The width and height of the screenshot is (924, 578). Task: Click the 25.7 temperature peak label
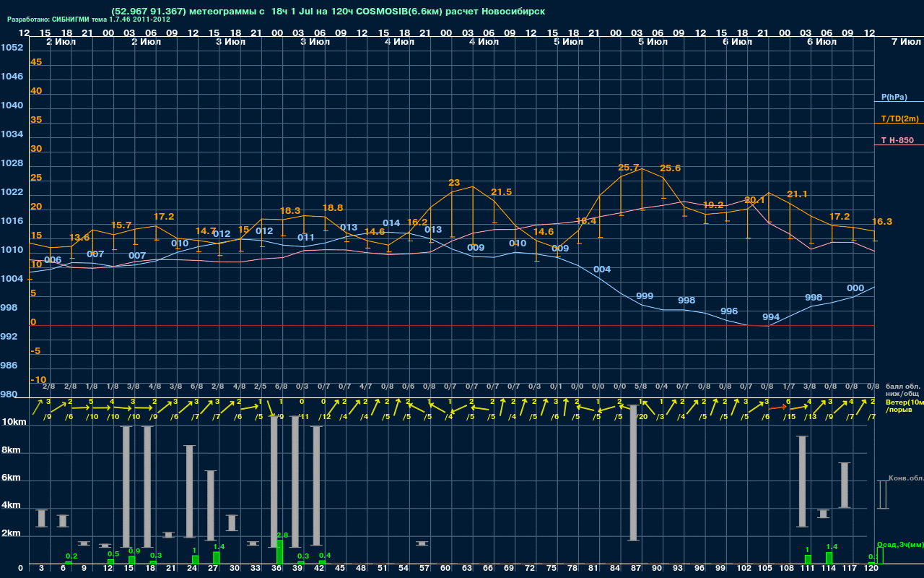[x=629, y=168]
